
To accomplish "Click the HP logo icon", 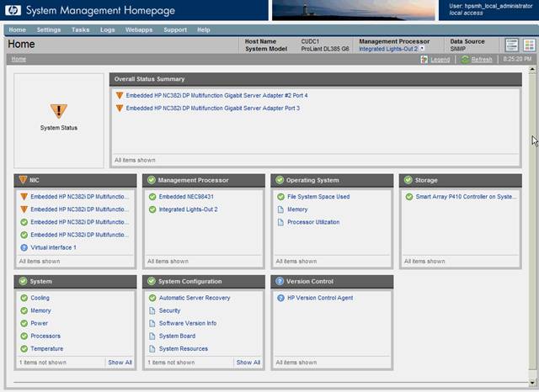I will point(13,10).
